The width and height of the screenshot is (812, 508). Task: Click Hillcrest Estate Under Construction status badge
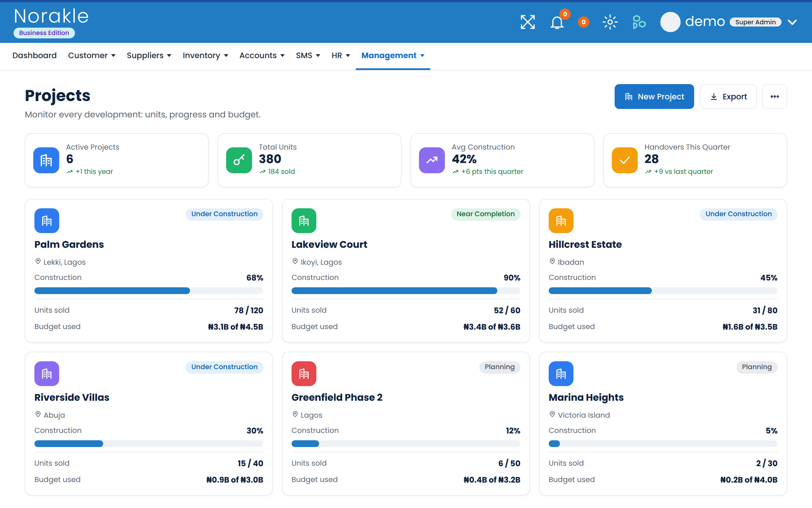pos(738,214)
